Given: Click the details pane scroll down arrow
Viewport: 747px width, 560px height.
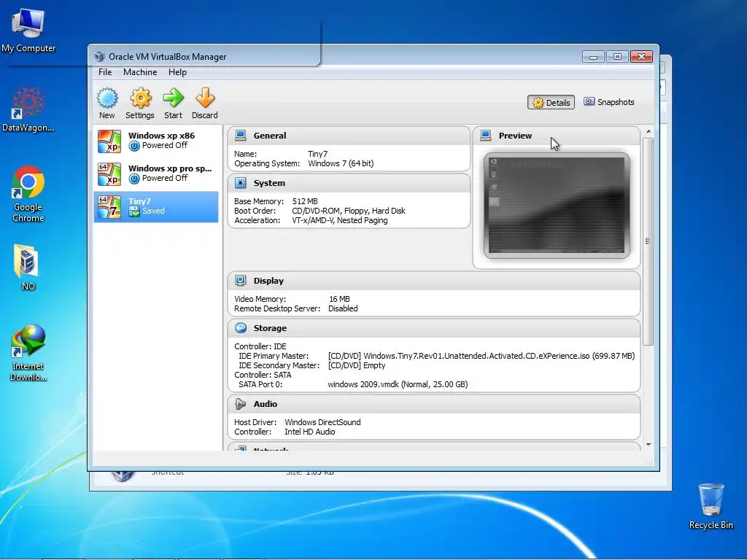Looking at the screenshot, I should tap(648, 445).
